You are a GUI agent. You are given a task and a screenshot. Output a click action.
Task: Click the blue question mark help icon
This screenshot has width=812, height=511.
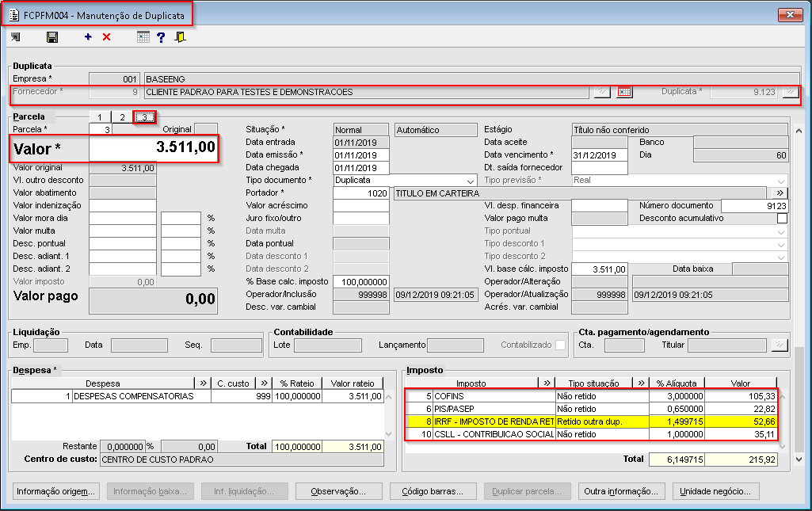161,37
